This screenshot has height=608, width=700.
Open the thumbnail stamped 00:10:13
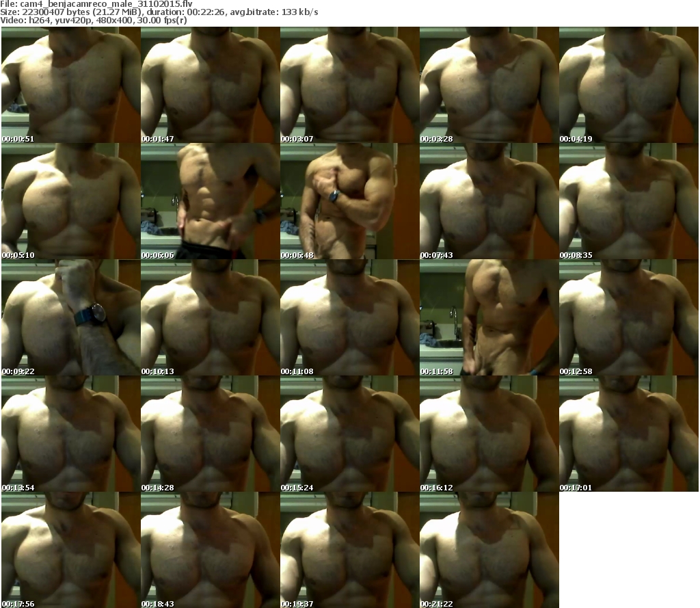pos(211,317)
